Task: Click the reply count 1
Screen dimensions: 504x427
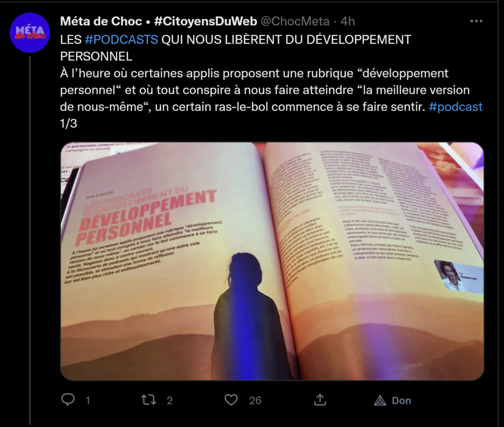Action: [88, 400]
